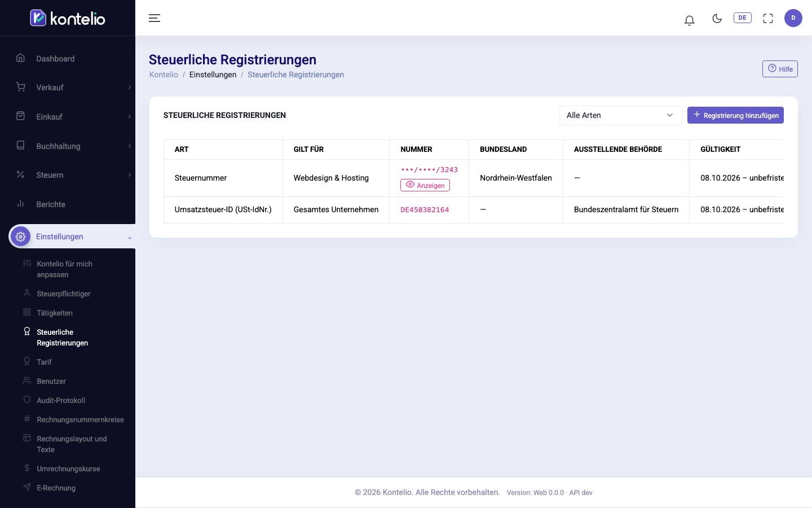Open the notifications bell

pyautogui.click(x=689, y=20)
